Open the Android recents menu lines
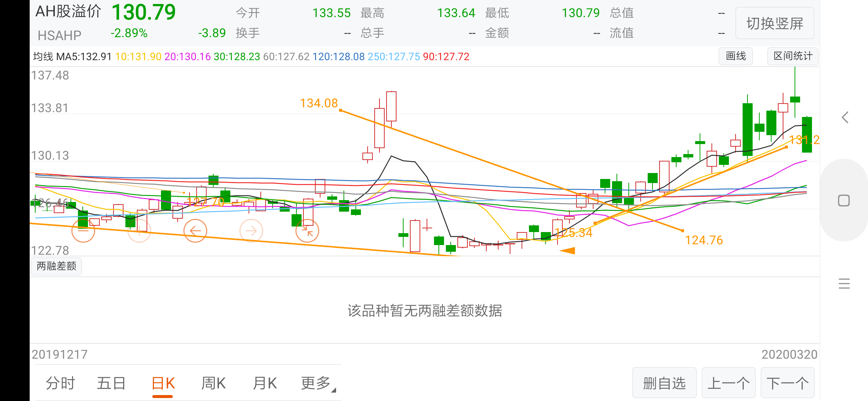868x401 pixels. pos(844,284)
